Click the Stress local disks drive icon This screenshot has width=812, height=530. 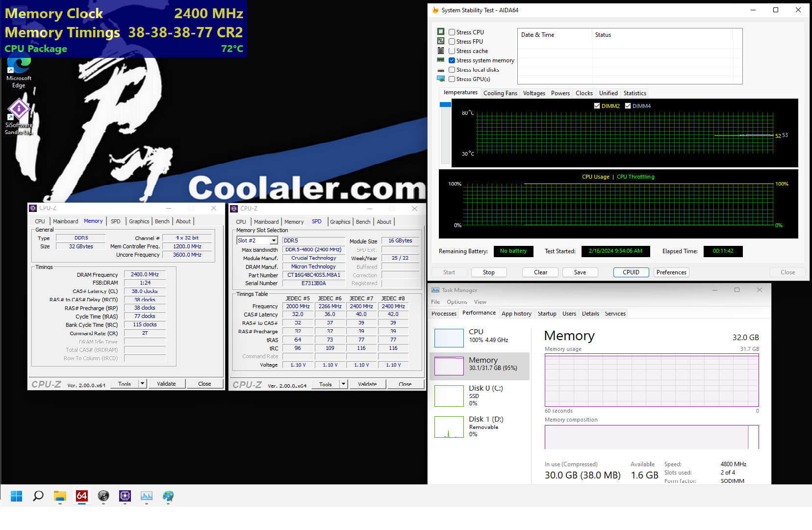coord(441,70)
